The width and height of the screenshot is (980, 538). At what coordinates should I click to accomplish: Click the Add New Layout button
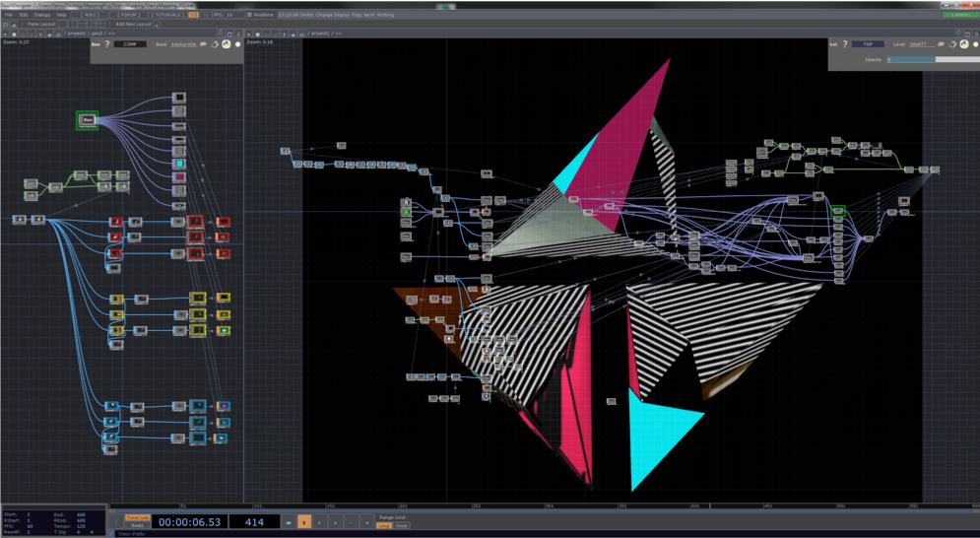click(x=132, y=24)
